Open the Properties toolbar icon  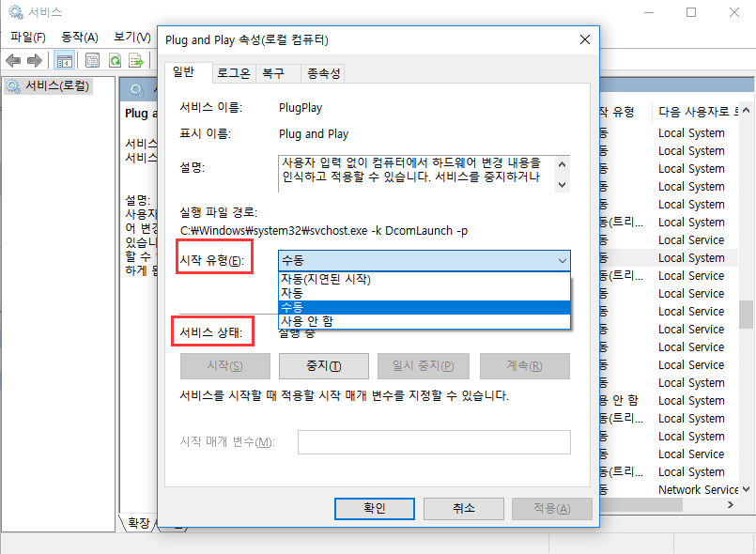92,60
